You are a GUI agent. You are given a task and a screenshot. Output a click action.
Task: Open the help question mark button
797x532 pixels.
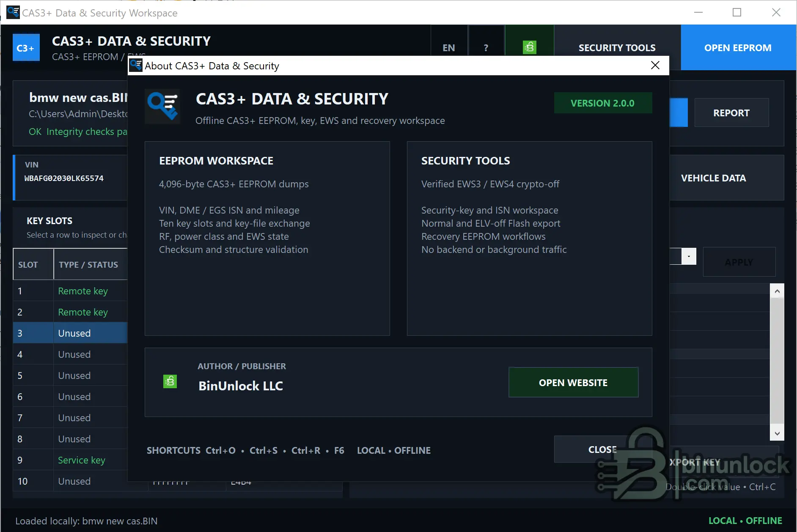(486, 47)
